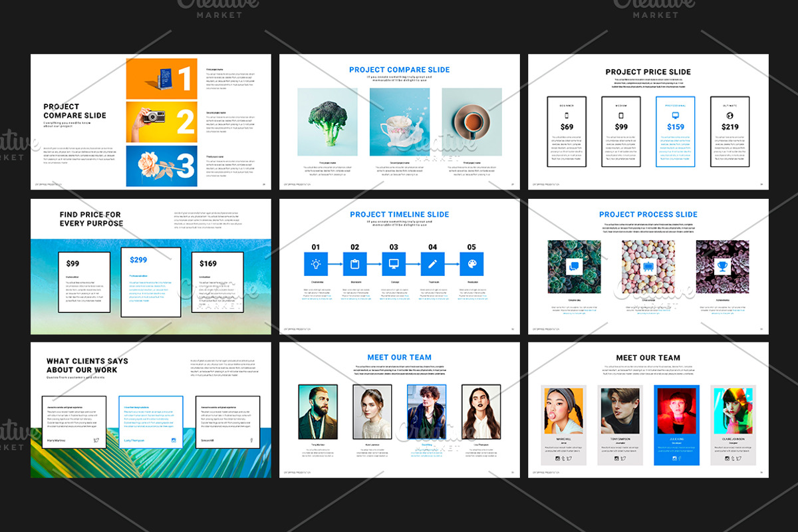
Task: Click the timeline number '03'
Action: click(394, 247)
